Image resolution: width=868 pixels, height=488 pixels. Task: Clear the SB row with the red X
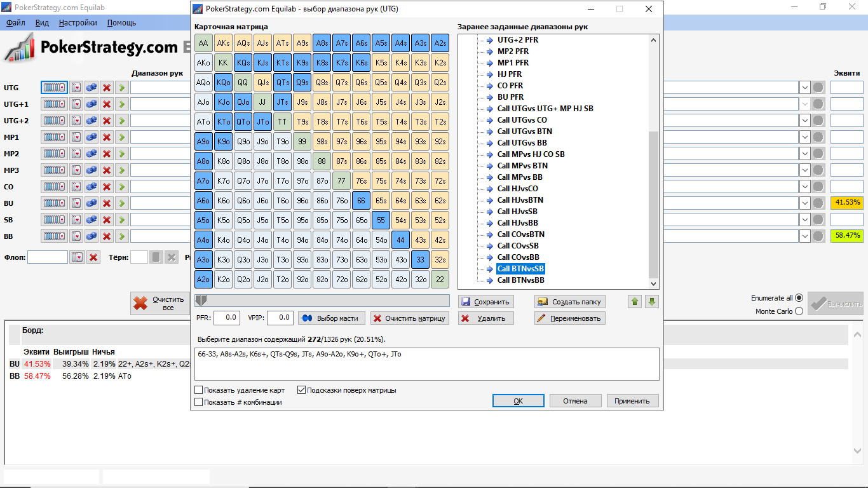[107, 219]
